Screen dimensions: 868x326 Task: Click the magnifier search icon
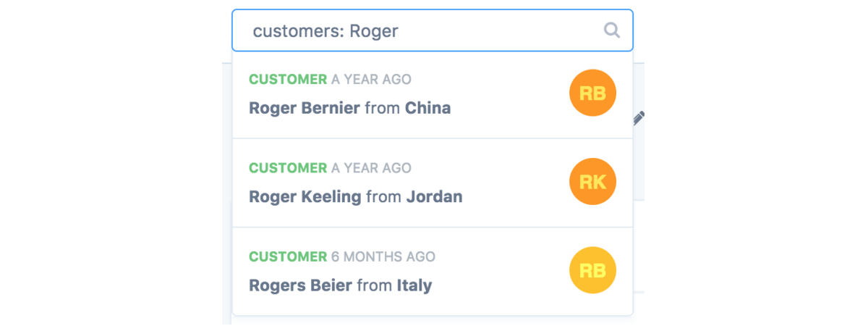612,30
